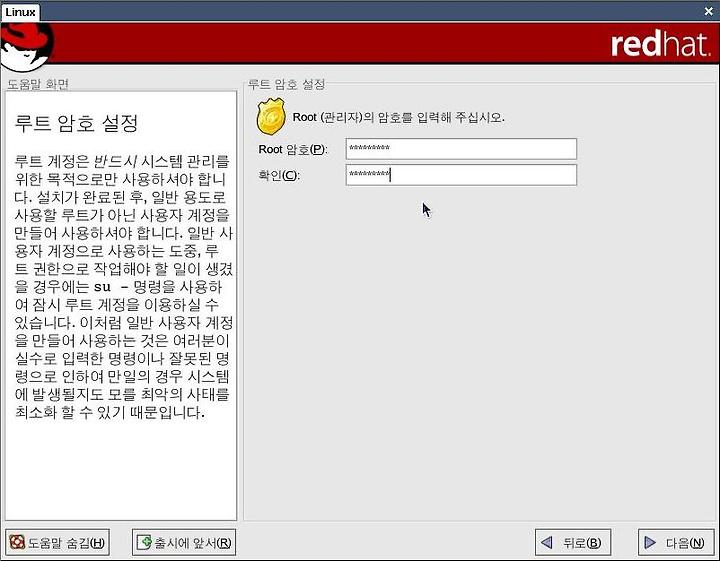Image resolution: width=720 pixels, height=561 pixels.
Task: Hide help with 도움말 숨김(H) button
Action: click(x=57, y=542)
